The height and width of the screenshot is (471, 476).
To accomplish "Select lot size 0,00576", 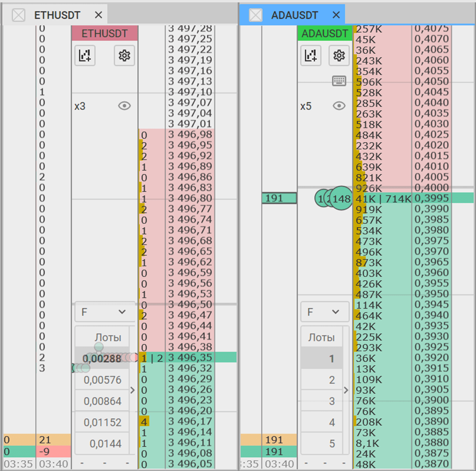I will pyautogui.click(x=102, y=380).
